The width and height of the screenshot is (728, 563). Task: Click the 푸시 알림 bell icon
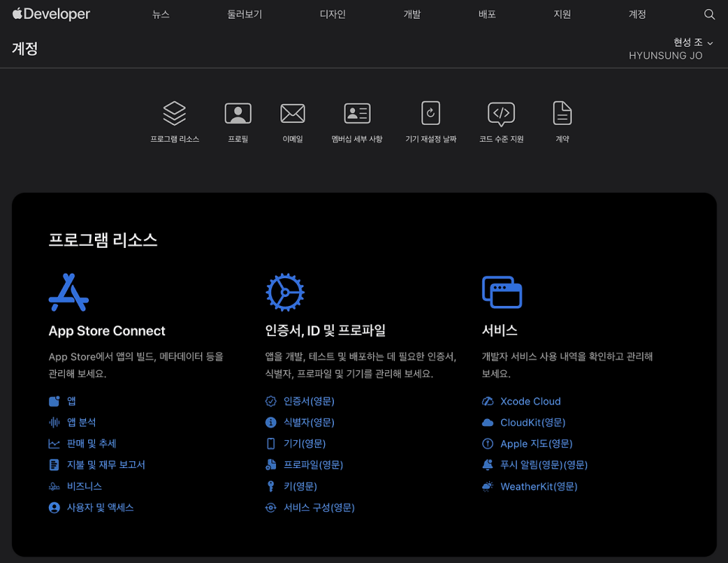click(488, 464)
